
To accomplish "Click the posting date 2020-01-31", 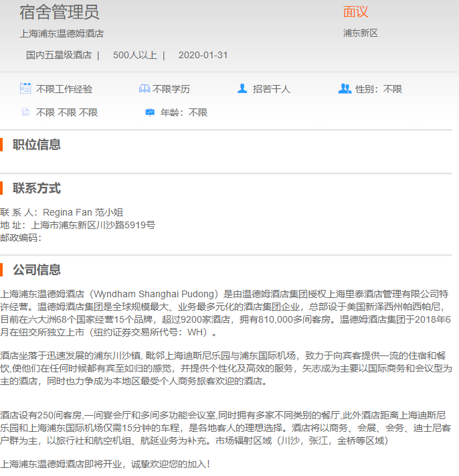I will point(203,55).
